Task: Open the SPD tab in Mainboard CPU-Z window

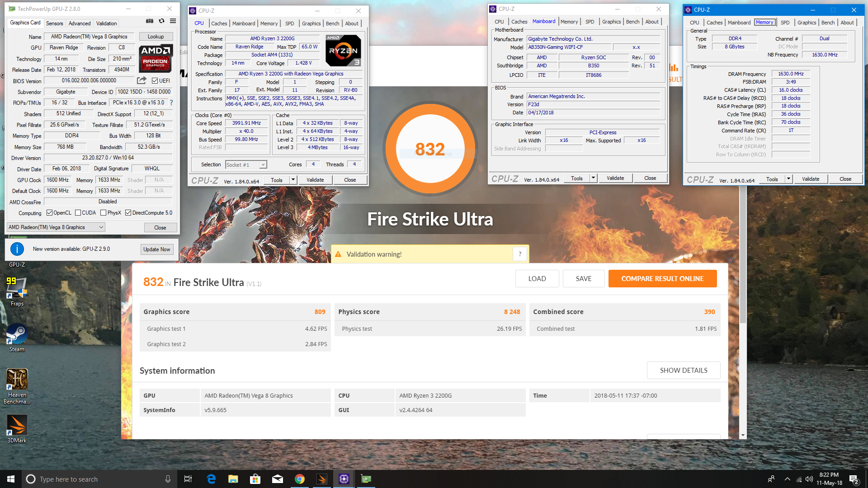Action: tap(590, 22)
